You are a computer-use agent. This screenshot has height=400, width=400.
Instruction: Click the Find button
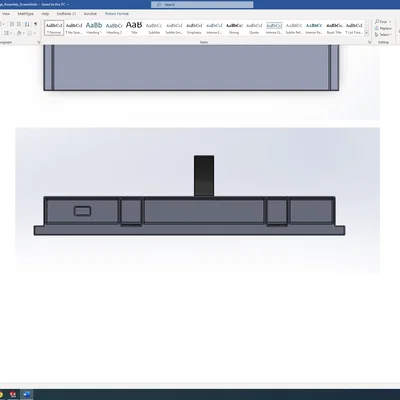click(x=381, y=22)
